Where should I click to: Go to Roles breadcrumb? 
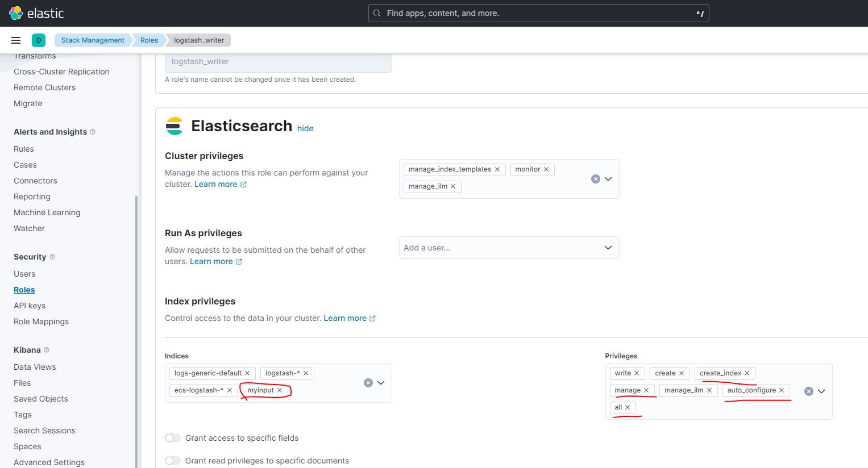coord(149,40)
